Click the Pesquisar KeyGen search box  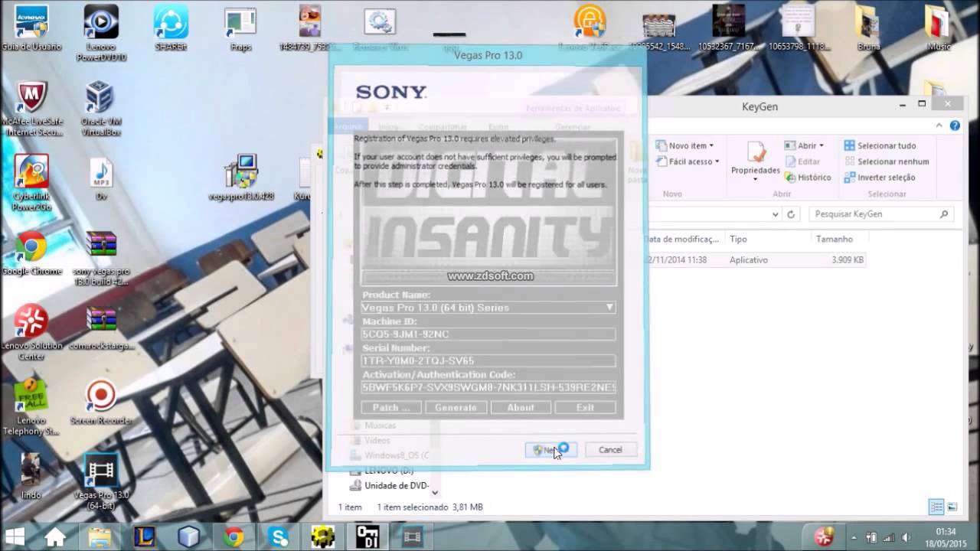[x=881, y=214]
